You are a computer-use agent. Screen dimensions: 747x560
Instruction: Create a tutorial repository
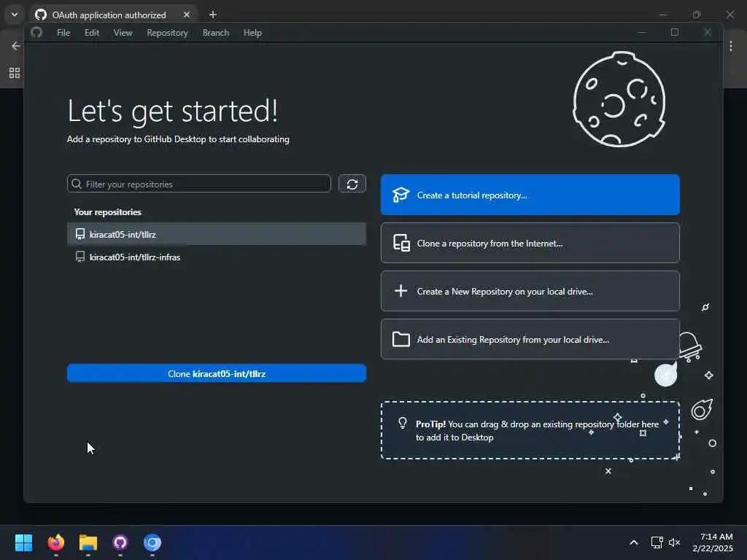[x=530, y=195]
